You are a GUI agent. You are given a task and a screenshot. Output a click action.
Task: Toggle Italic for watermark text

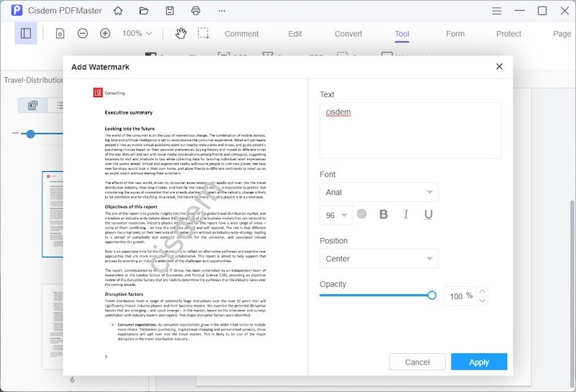pyautogui.click(x=406, y=214)
